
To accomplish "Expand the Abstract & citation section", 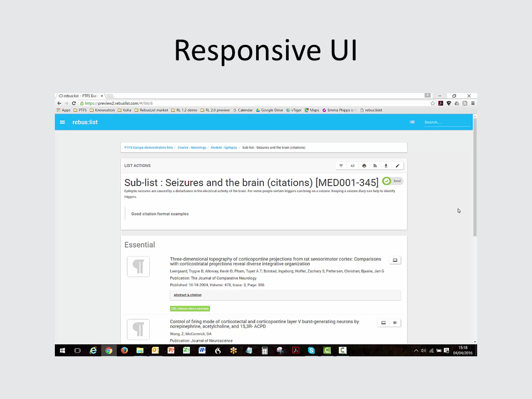I will pyautogui.click(x=187, y=295).
